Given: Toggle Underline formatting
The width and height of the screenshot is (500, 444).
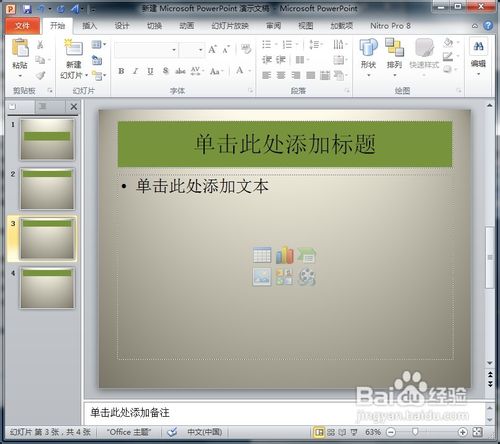Looking at the screenshot, I should click(x=150, y=71).
